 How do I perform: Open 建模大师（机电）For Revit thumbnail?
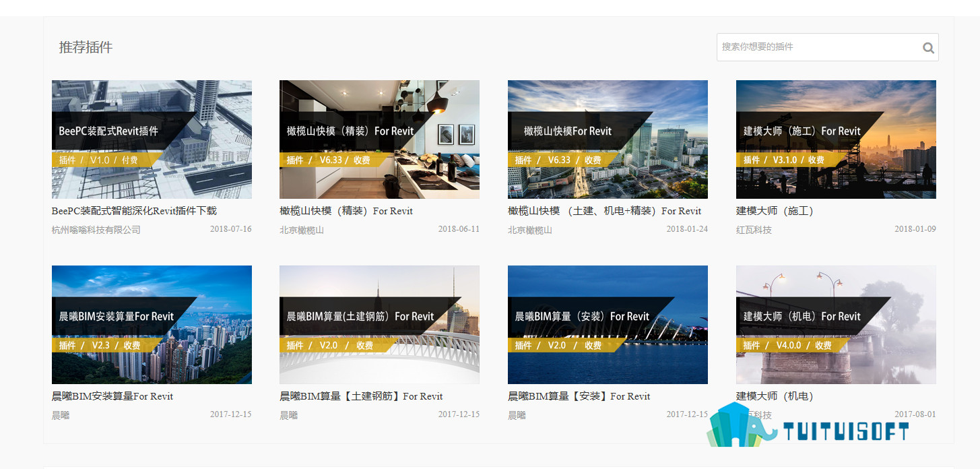point(836,325)
